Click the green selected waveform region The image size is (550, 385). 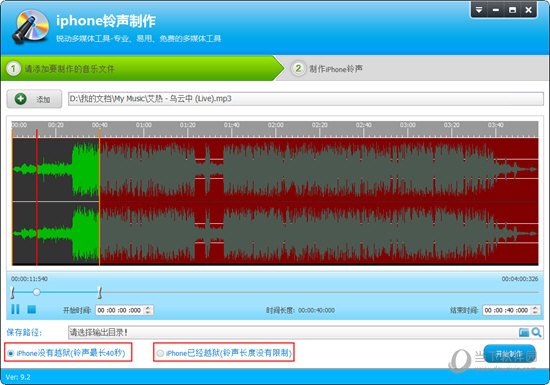tap(56, 202)
